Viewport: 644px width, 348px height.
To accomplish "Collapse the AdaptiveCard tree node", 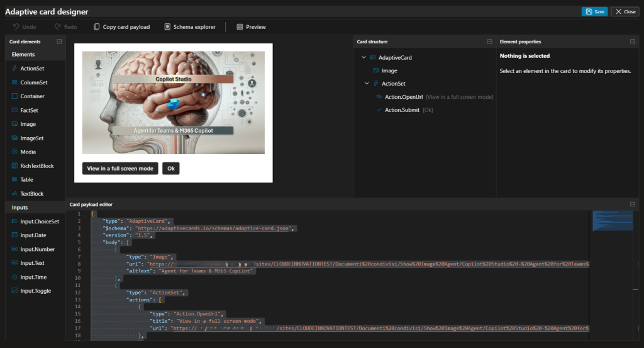I will [x=364, y=57].
